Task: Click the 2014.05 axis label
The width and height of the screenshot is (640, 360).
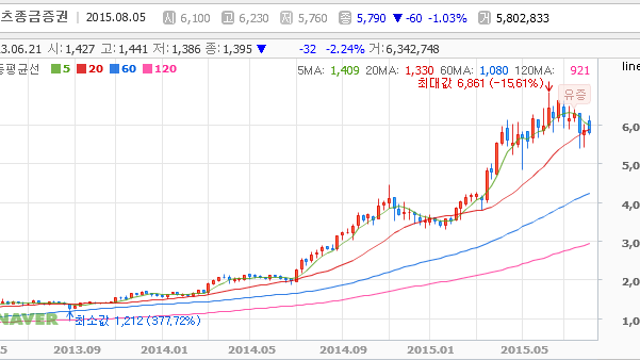Action: (x=252, y=350)
